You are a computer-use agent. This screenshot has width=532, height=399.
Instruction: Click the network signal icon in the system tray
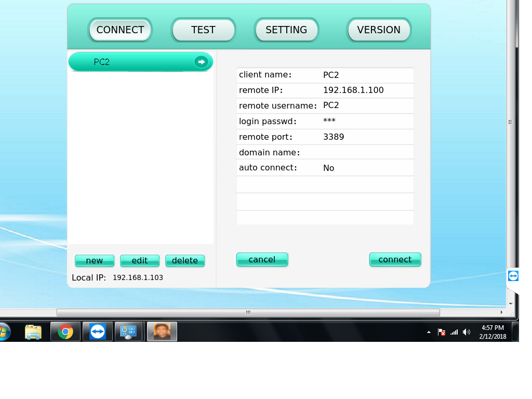pyautogui.click(x=454, y=331)
